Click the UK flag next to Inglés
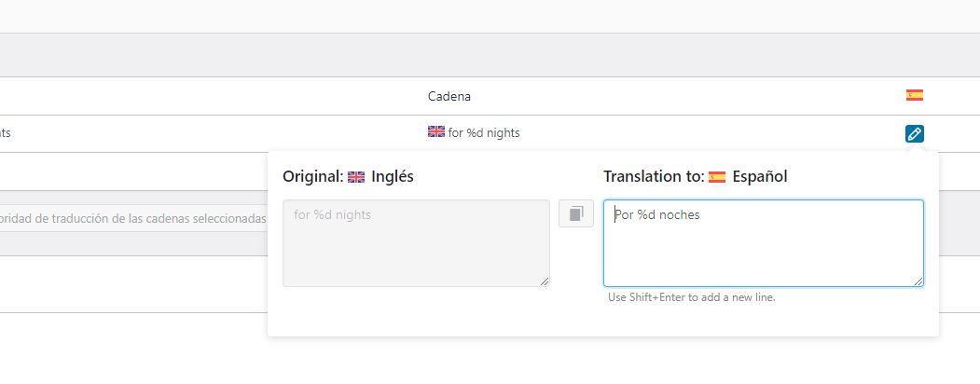The image size is (980, 384). [355, 177]
